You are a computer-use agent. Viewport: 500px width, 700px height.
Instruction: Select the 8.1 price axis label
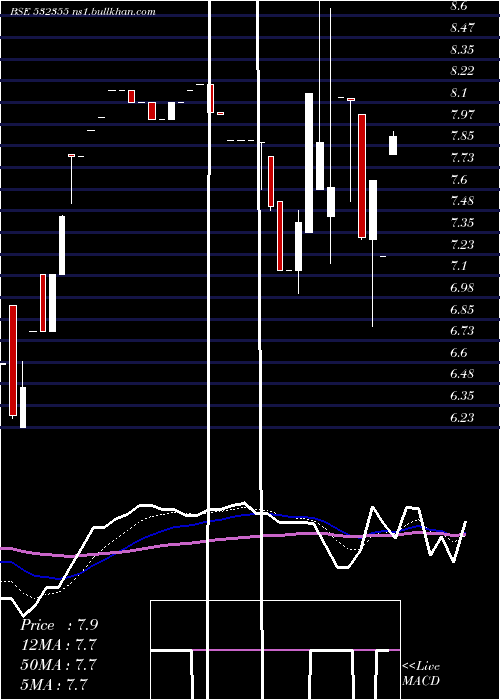(459, 93)
